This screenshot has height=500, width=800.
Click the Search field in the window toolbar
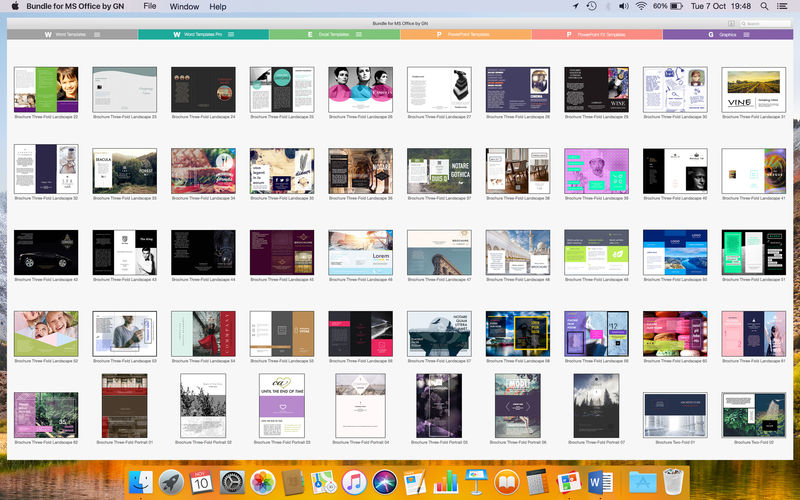pos(765,23)
